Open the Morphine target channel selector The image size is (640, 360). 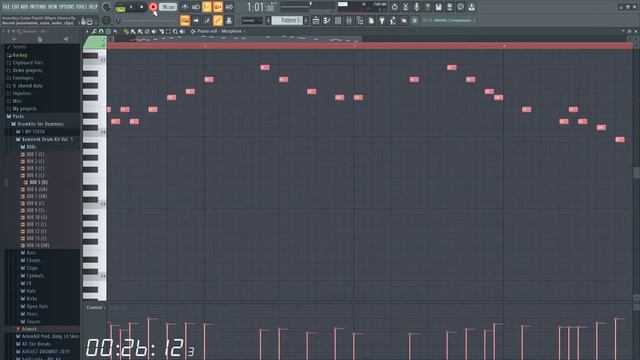tap(232, 31)
